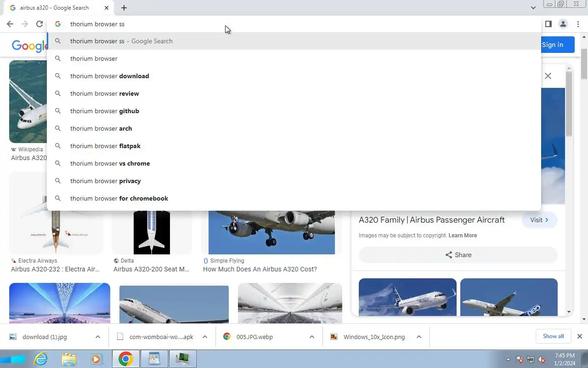This screenshot has width=588, height=368.
Task: Reload the current page
Action: (x=40, y=24)
